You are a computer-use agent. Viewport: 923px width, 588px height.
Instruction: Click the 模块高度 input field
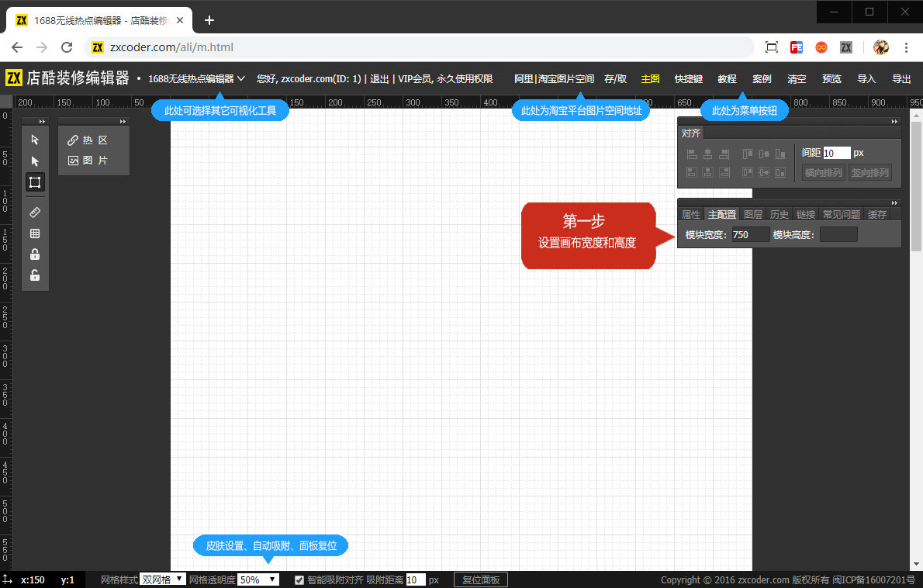click(838, 235)
